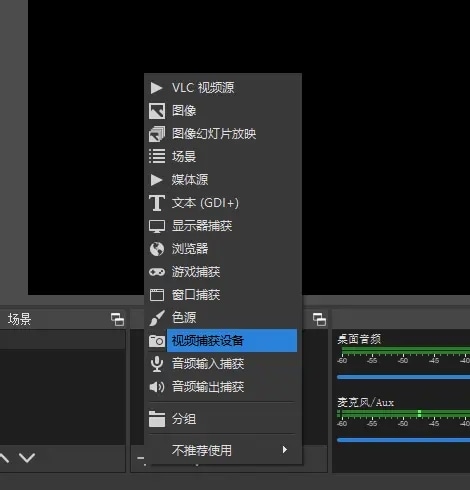Viewport: 470px width, 490px height.
Task: Pop out the sources dock panel
Action: tap(319, 319)
